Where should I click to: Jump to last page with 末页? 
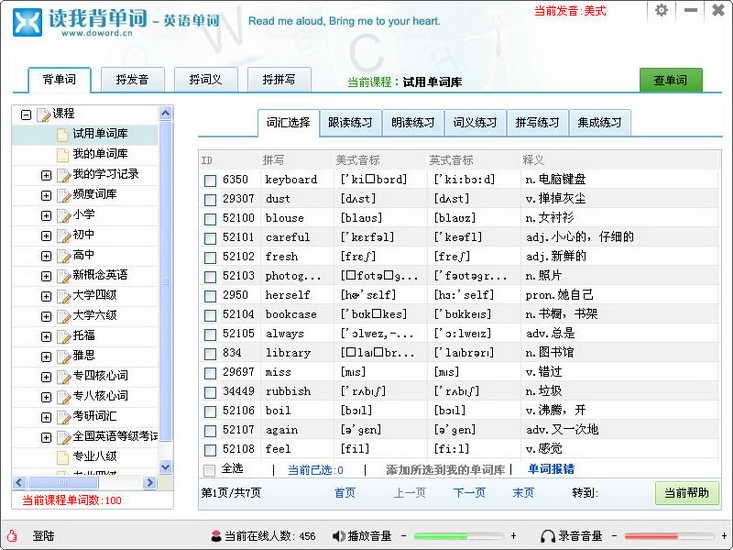(523, 493)
